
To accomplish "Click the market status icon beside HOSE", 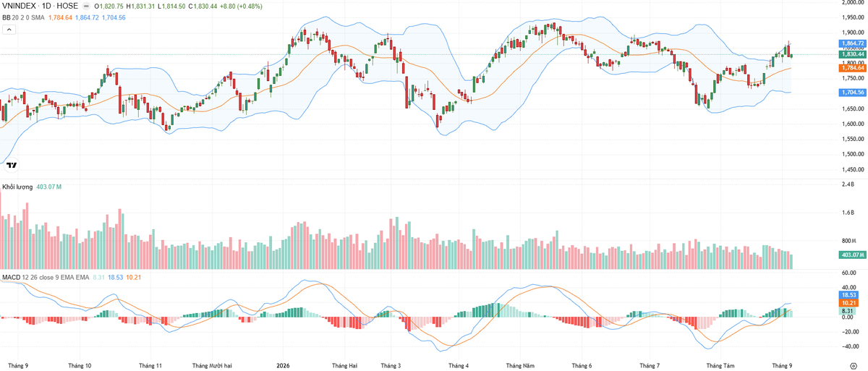I will click(x=88, y=7).
